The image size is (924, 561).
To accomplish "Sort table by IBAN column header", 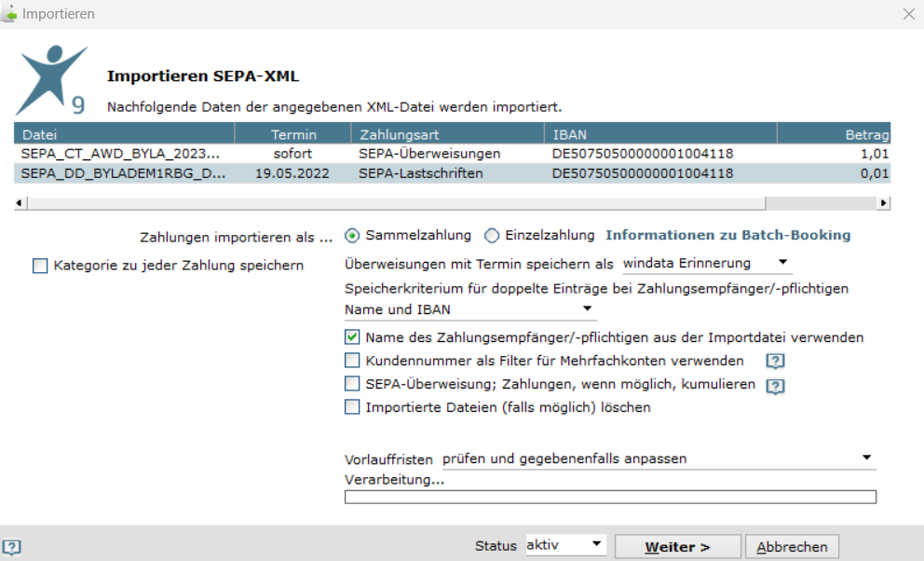I will (x=660, y=134).
